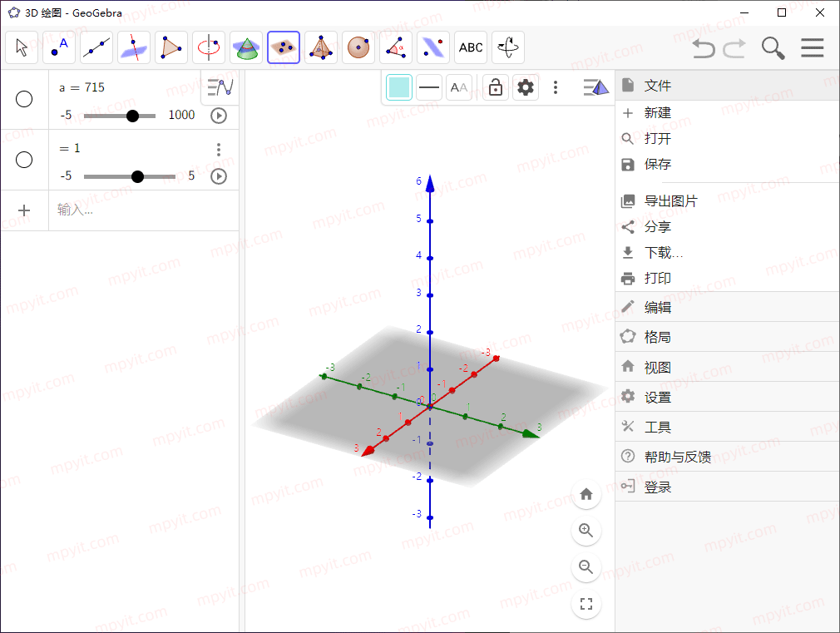The height and width of the screenshot is (633, 840).
Task: Open the line style dropdown
Action: pos(428,87)
